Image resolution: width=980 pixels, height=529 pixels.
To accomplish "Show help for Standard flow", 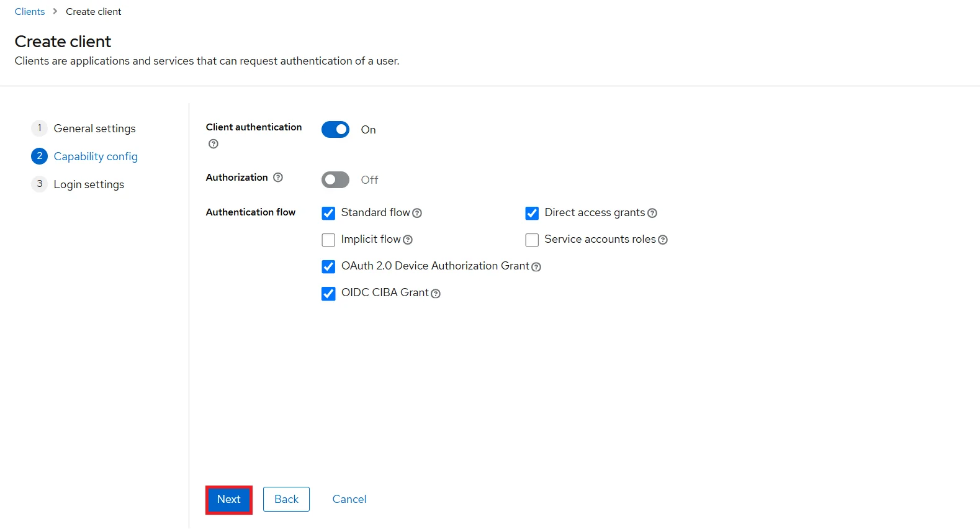I will [x=417, y=213].
